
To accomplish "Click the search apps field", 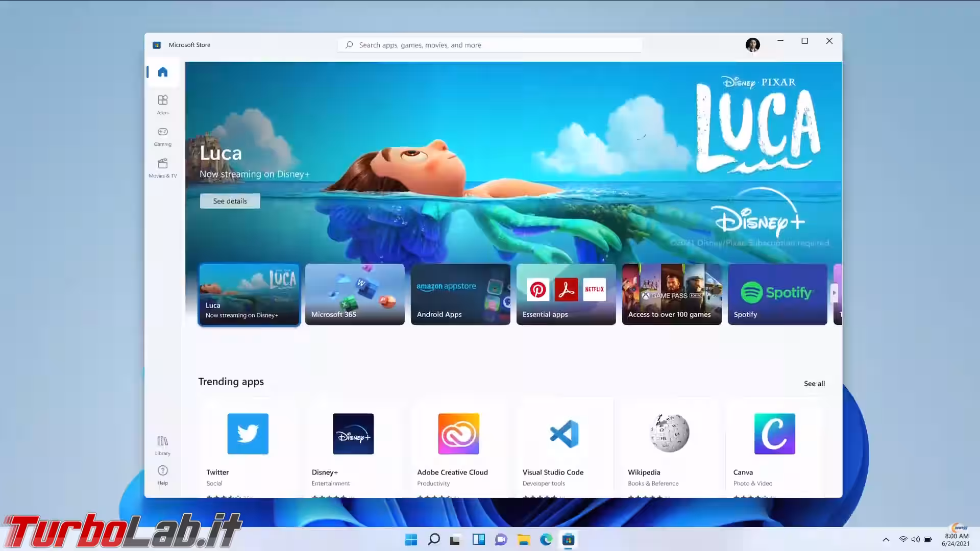I will click(x=489, y=45).
